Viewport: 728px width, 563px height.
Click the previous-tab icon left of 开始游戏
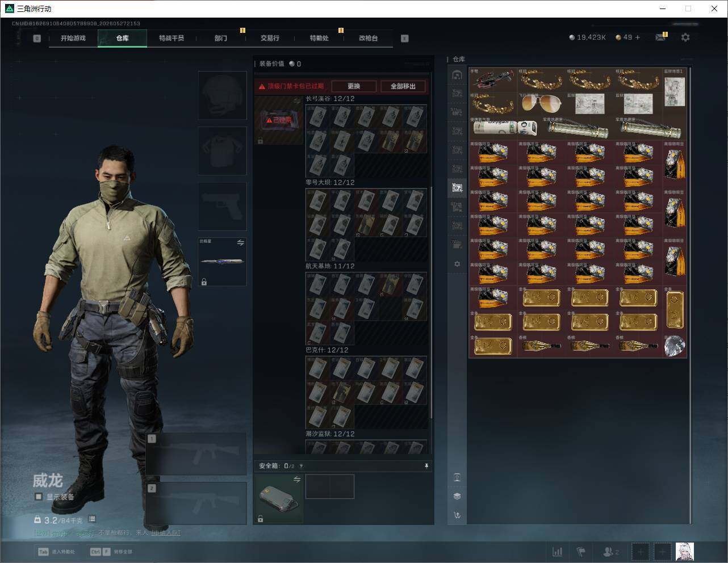coord(37,39)
